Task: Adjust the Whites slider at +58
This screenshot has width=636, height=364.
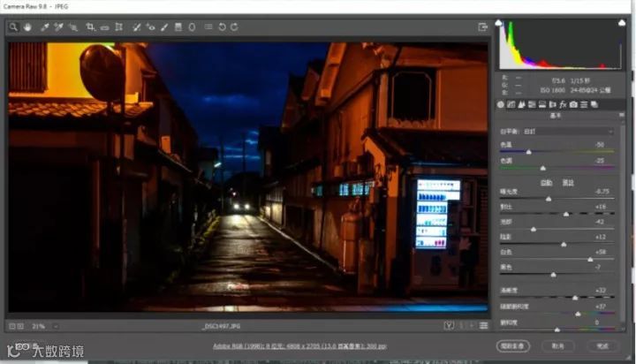Action: pyautogui.click(x=590, y=259)
